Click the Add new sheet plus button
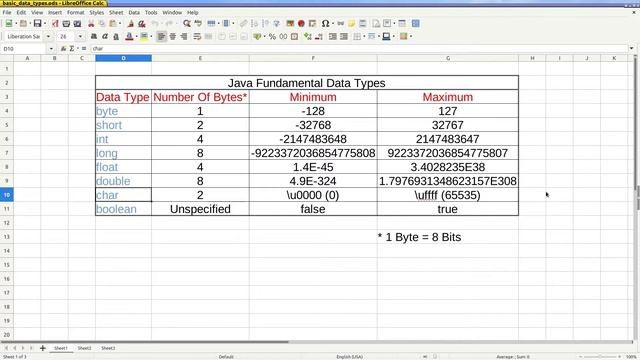640x360 pixels. [42, 348]
